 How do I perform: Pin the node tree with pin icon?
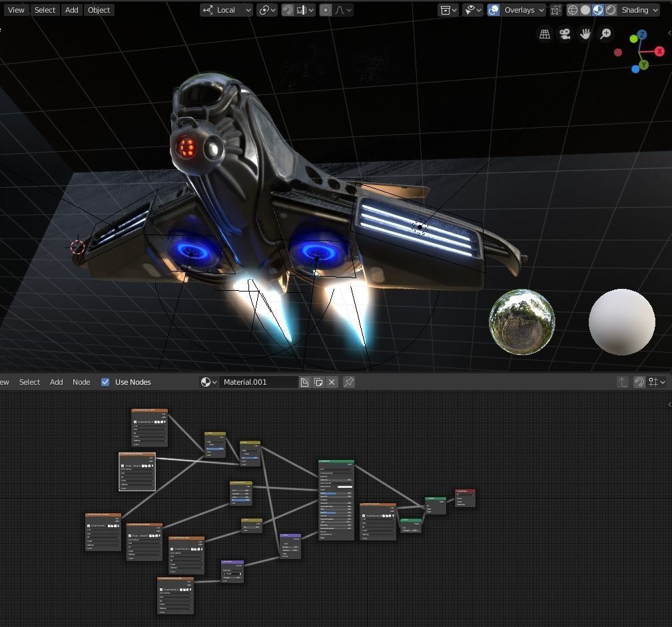pos(349,382)
